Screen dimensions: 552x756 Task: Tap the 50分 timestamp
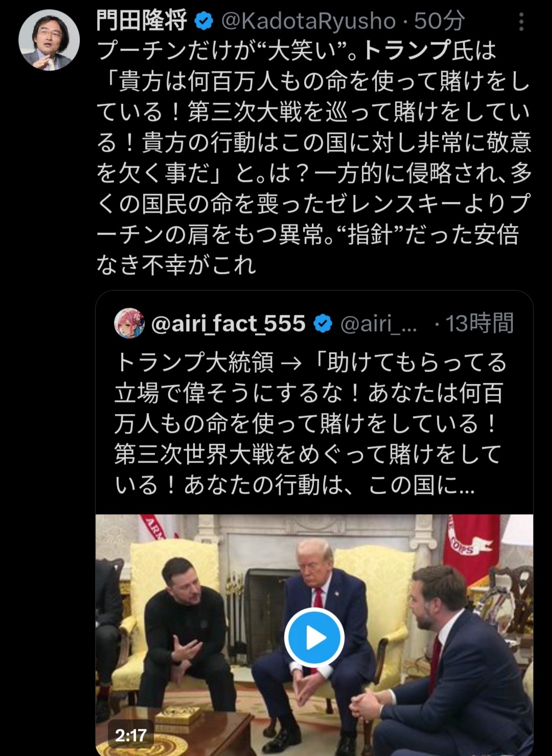pos(440,21)
